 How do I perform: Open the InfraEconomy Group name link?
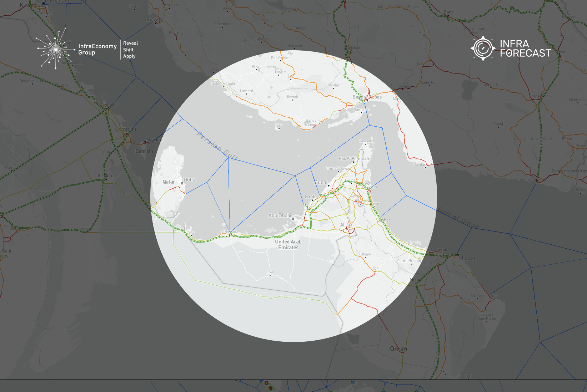[97, 49]
